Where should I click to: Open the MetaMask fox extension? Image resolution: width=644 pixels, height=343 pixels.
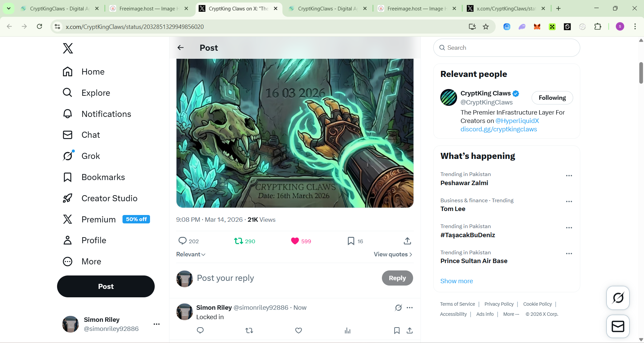click(537, 27)
